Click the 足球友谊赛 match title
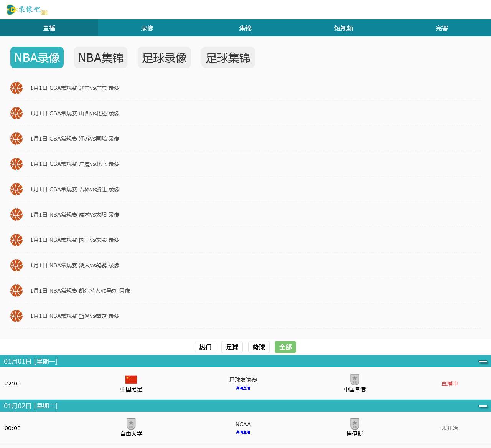491x448 pixels. click(x=243, y=380)
